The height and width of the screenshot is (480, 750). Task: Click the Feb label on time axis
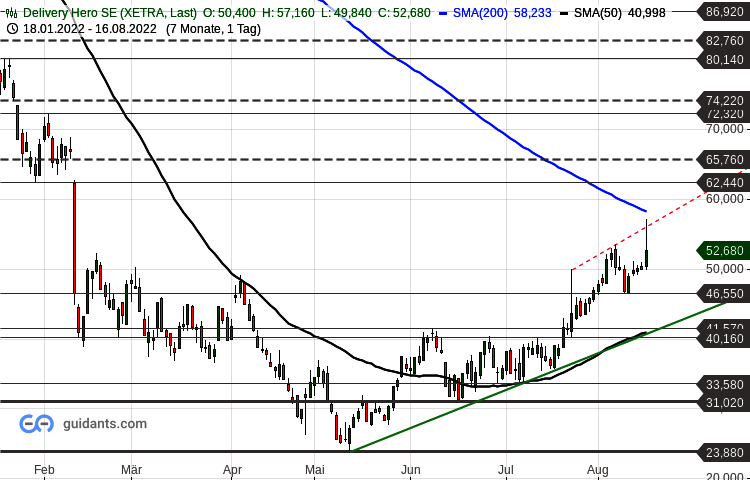(x=44, y=469)
